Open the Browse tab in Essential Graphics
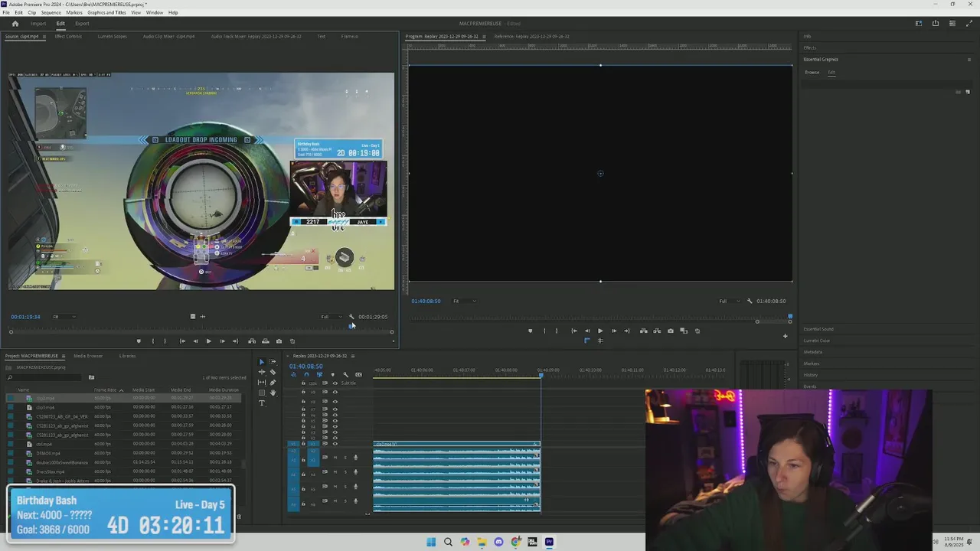Viewport: 980px width, 551px height. [812, 73]
